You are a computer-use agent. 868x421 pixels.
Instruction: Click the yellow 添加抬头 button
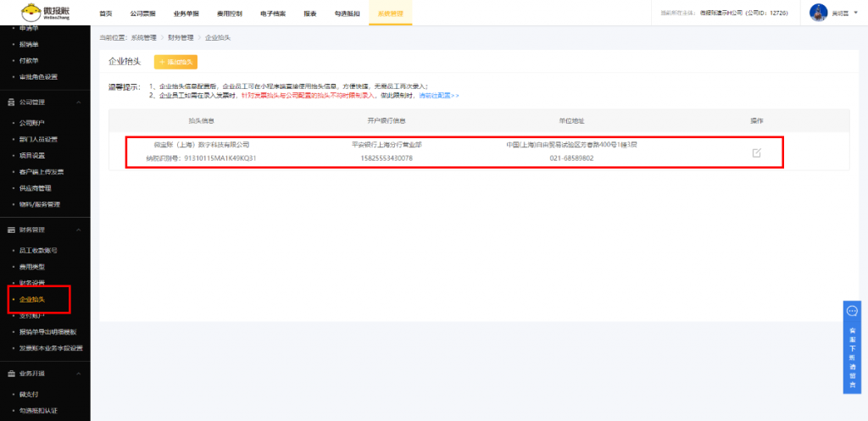[x=175, y=62]
